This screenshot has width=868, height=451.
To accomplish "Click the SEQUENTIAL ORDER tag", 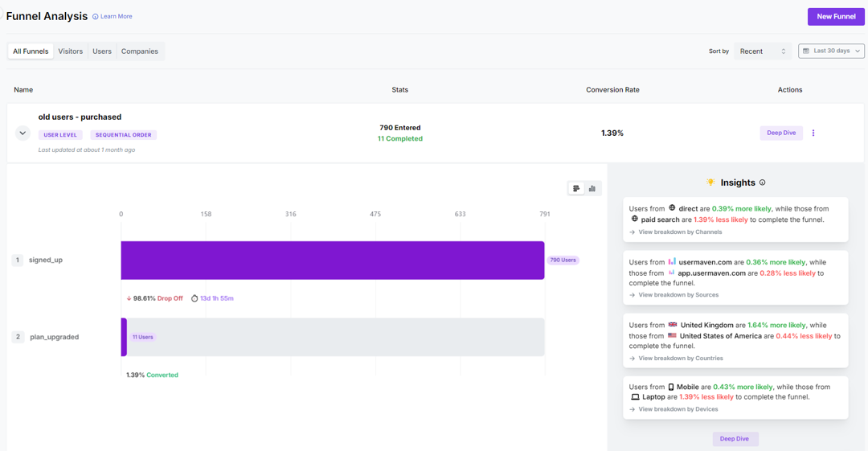I will pyautogui.click(x=124, y=134).
